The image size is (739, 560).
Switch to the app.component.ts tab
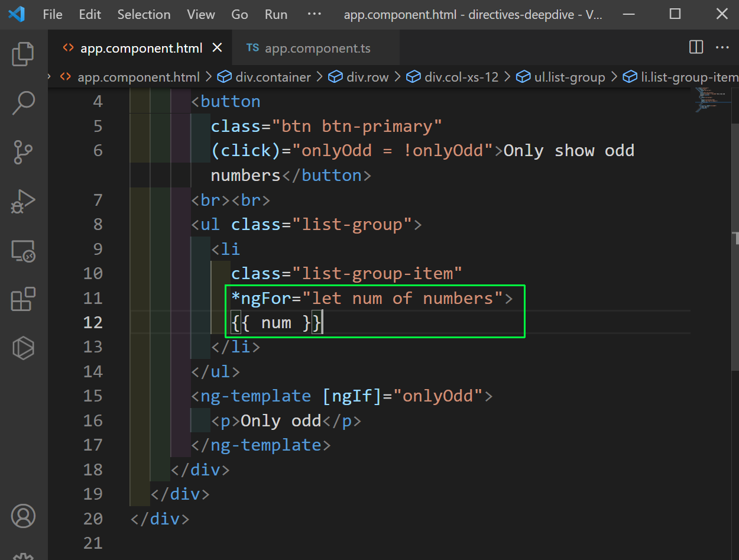pyautogui.click(x=316, y=48)
